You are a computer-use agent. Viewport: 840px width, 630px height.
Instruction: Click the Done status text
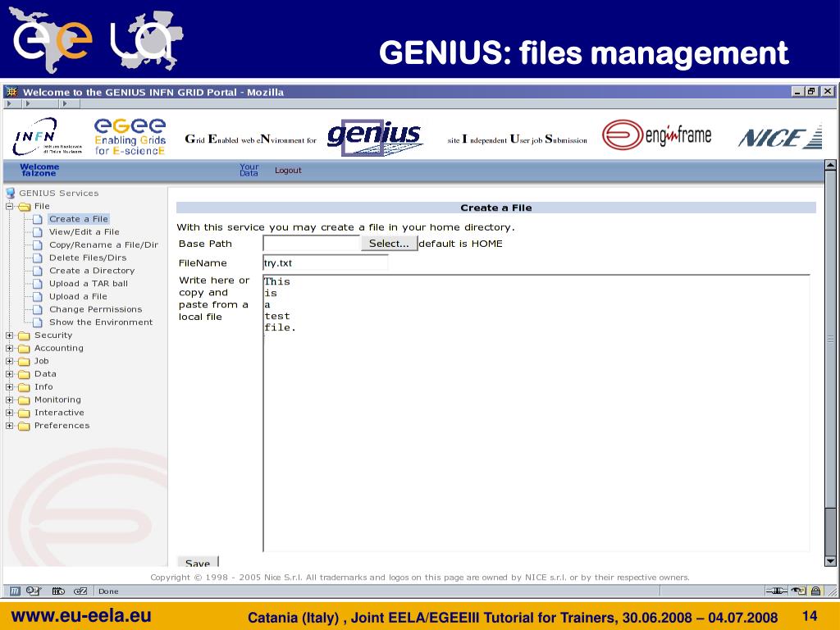click(x=108, y=591)
